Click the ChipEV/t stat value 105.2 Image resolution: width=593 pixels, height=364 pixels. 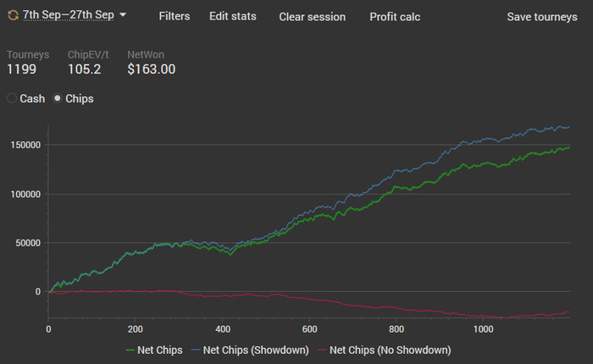pos(85,69)
